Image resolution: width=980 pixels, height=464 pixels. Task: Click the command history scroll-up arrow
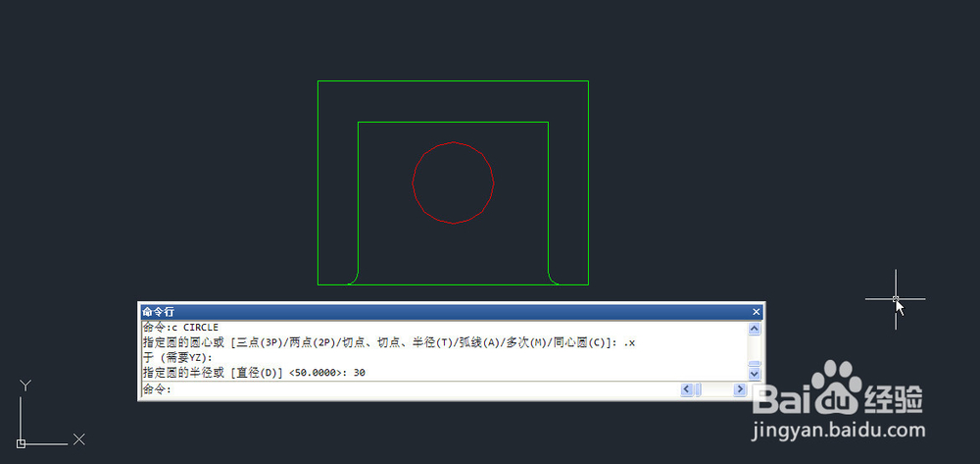[x=755, y=329]
